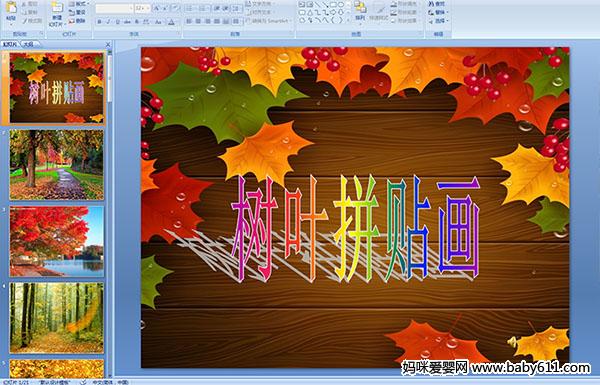Open Shape Fill options
Screen dimensions: 600x385
(x=404, y=4)
